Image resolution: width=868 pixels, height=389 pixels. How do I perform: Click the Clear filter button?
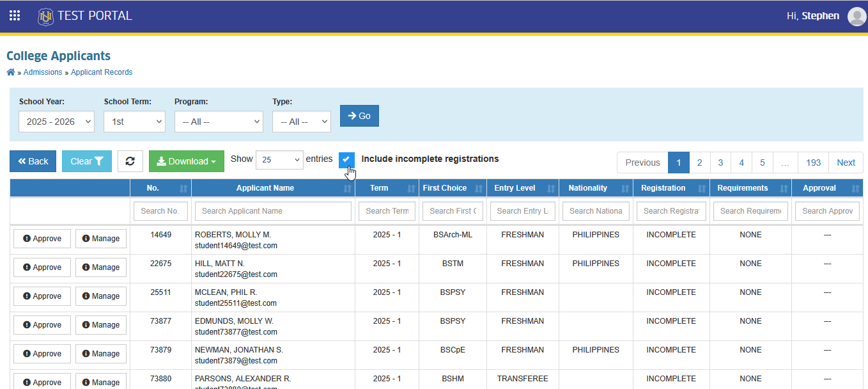[x=87, y=161]
